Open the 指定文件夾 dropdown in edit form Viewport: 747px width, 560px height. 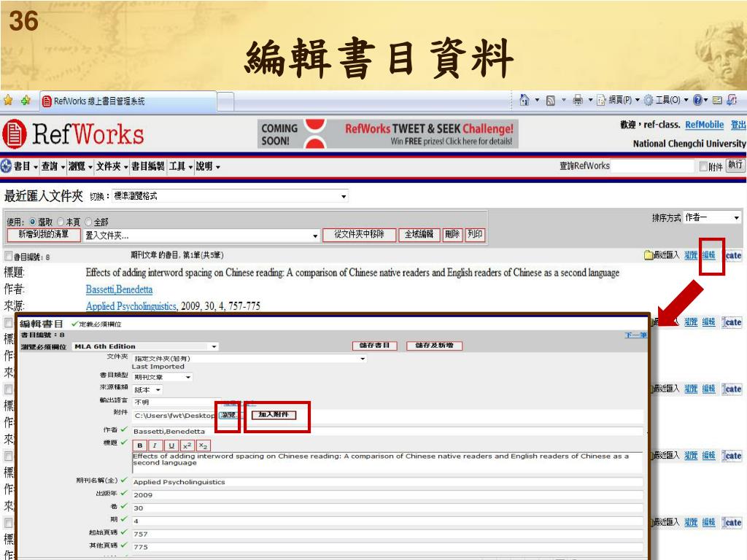pyautogui.click(x=249, y=358)
